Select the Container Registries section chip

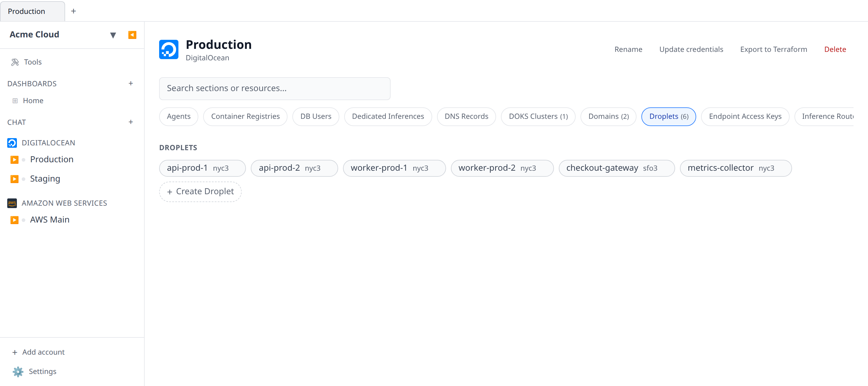(245, 116)
